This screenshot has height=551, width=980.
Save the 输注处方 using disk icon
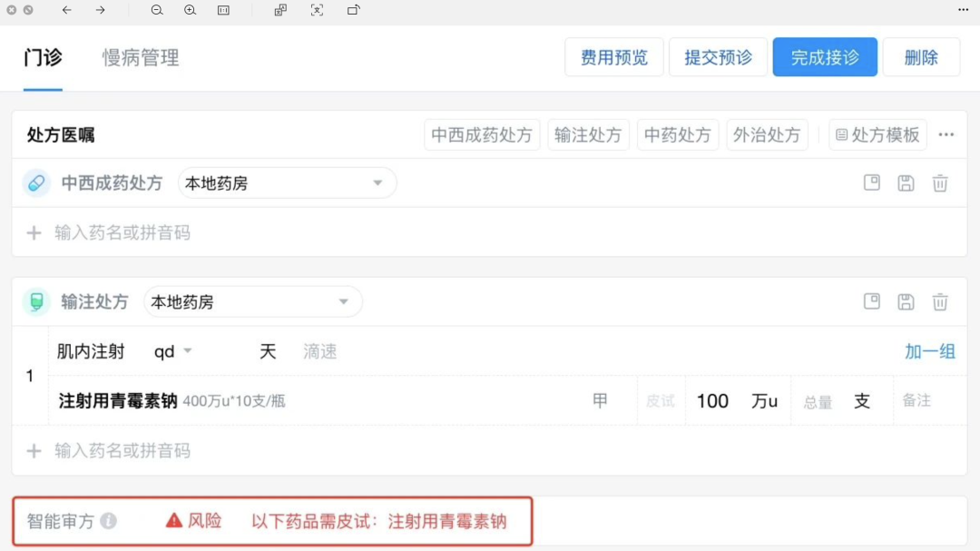pyautogui.click(x=906, y=302)
